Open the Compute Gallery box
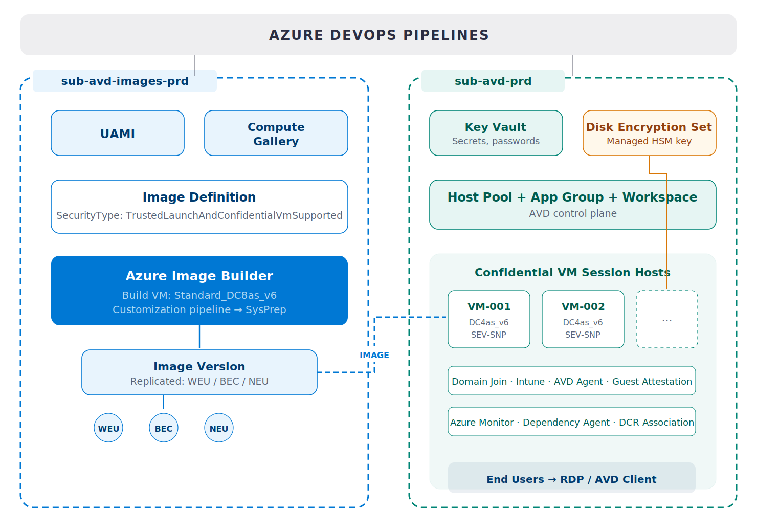 276,133
